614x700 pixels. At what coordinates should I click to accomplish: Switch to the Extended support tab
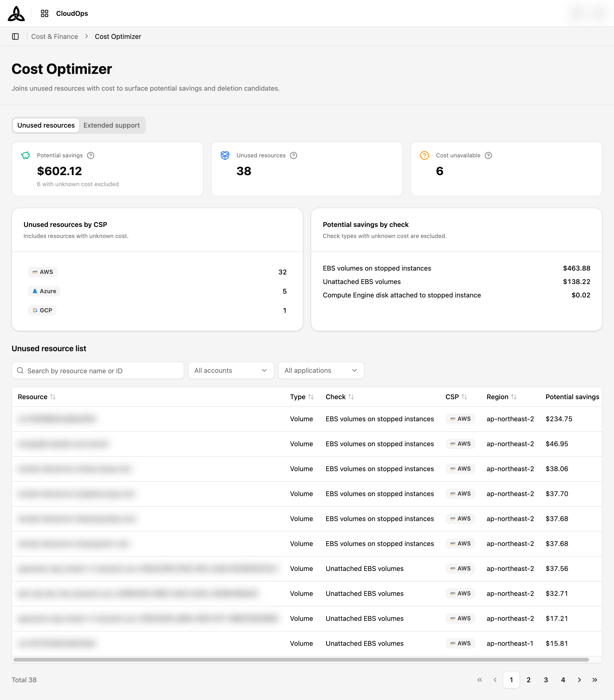click(x=112, y=125)
